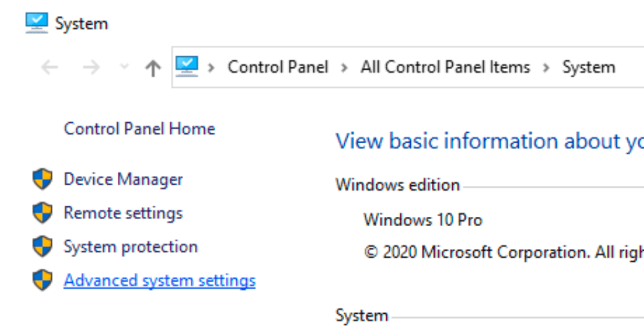
Task: Click the shield icon beside Device Manager
Action: coord(43,180)
